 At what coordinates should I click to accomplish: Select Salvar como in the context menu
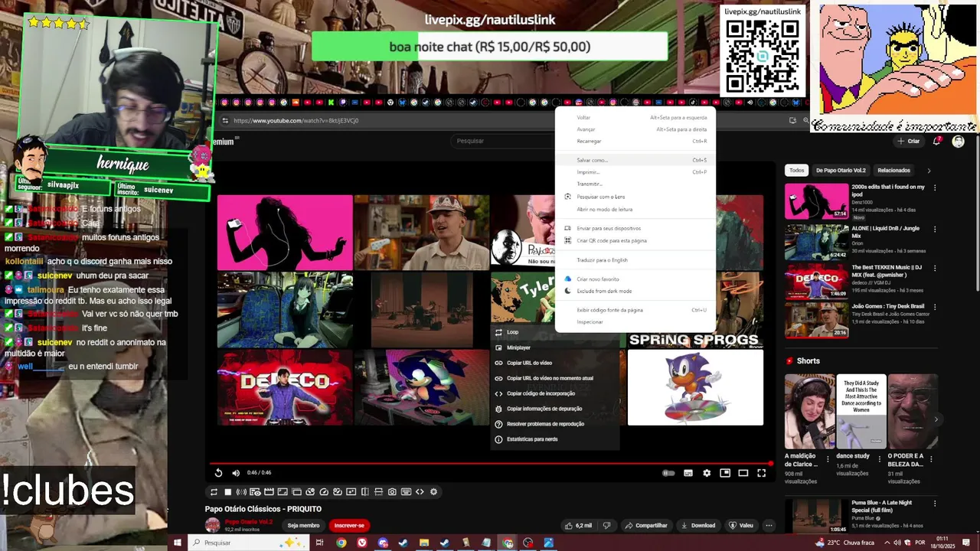pos(635,160)
